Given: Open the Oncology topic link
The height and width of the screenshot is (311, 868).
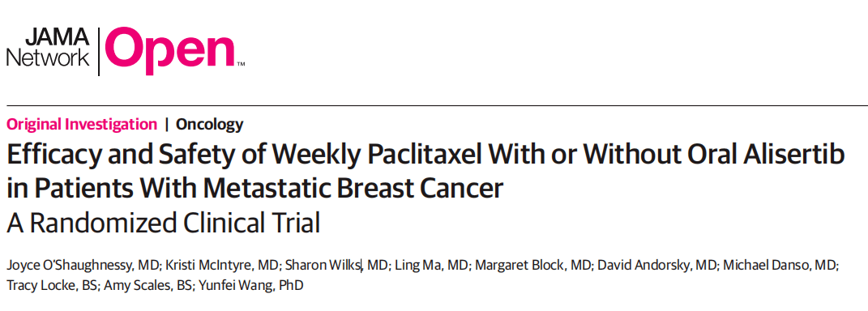Looking at the screenshot, I should click(x=209, y=125).
